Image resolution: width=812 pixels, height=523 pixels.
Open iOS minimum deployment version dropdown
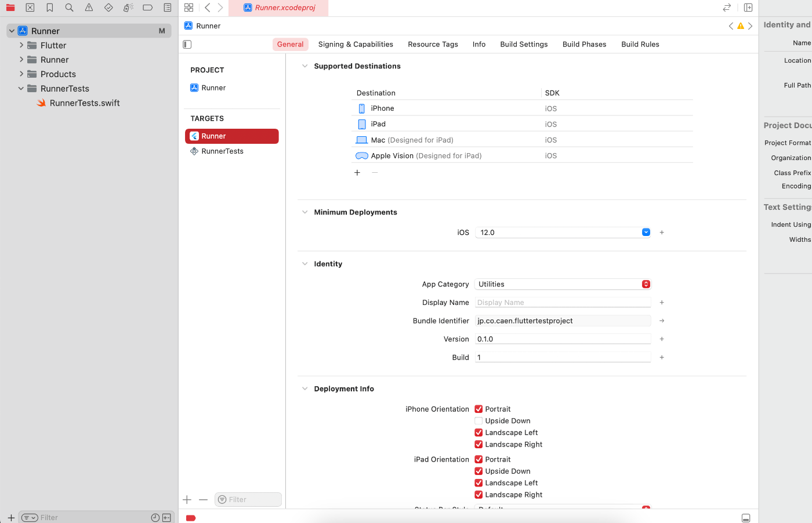coord(646,233)
